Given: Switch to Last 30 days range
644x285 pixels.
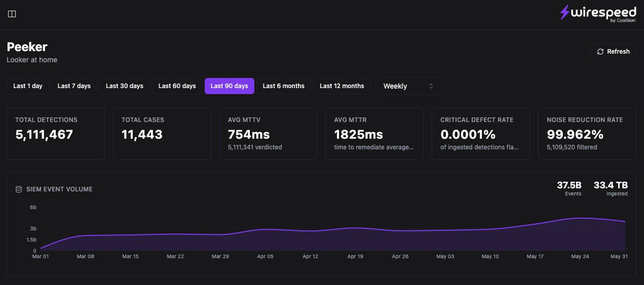Looking at the screenshot, I should pos(125,86).
